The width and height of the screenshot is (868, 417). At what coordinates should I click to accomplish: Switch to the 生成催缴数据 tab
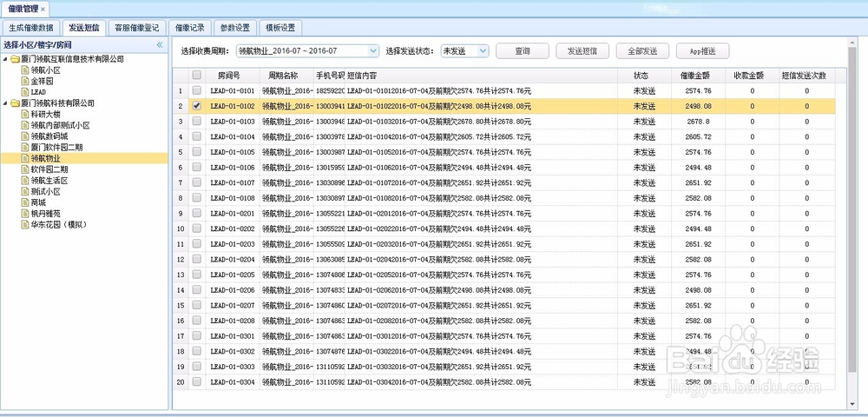[31, 28]
